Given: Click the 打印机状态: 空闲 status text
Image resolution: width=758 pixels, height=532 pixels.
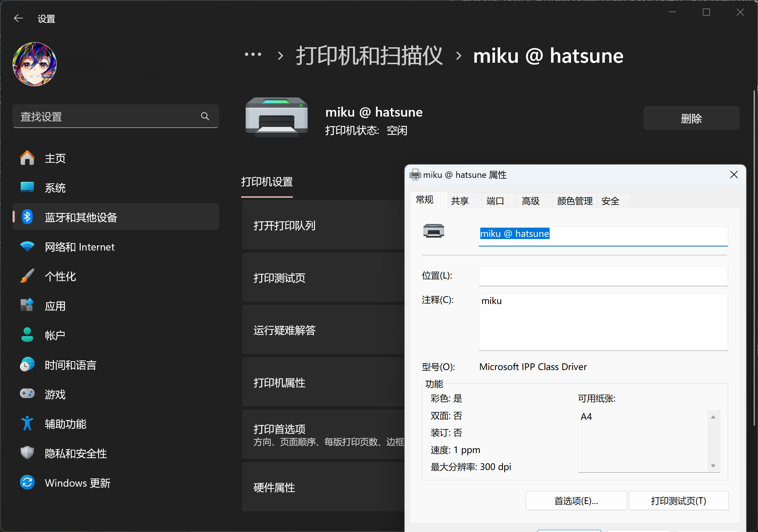Looking at the screenshot, I should 366,131.
